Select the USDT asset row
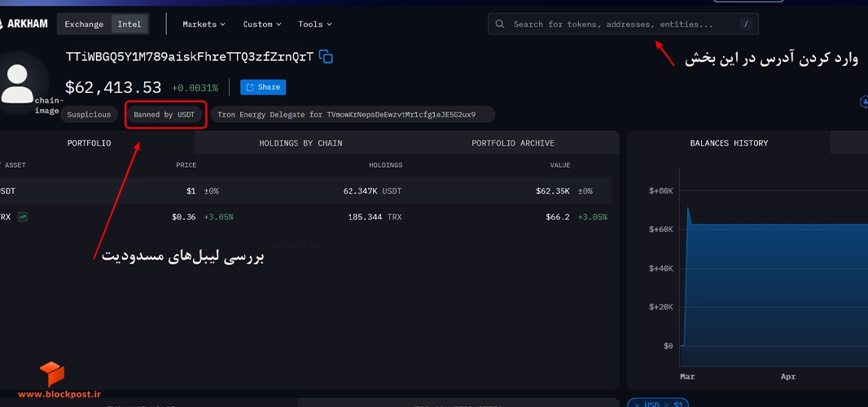The width and height of the screenshot is (868, 407). point(305,191)
